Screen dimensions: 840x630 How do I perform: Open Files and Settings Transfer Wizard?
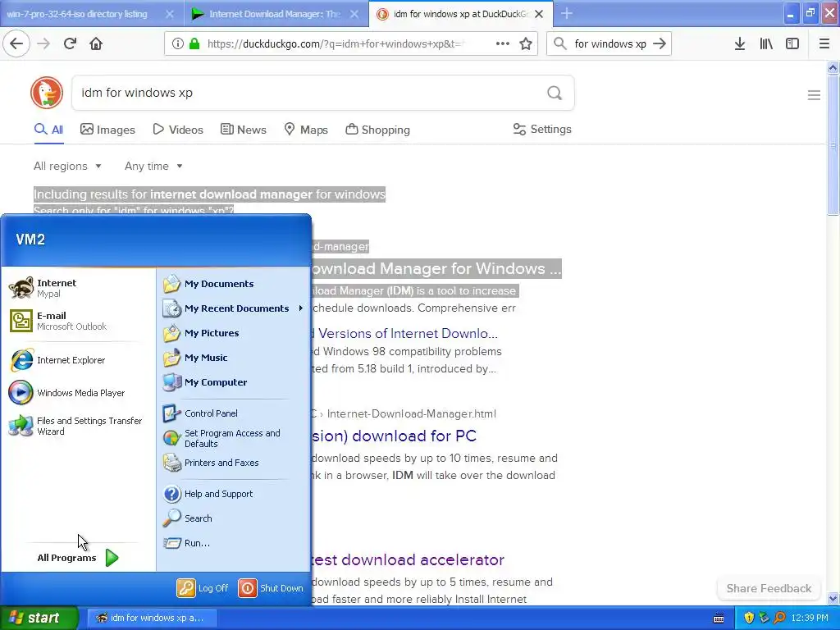point(78,426)
